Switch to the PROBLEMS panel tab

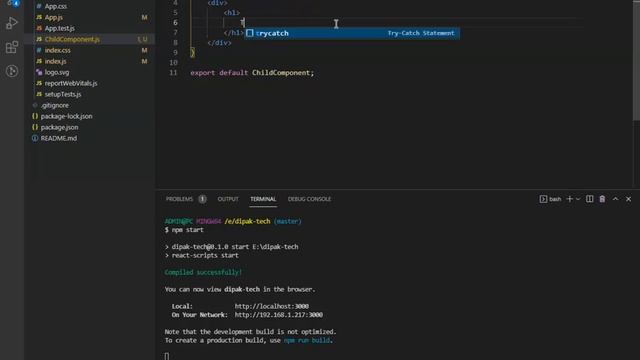tap(179, 199)
